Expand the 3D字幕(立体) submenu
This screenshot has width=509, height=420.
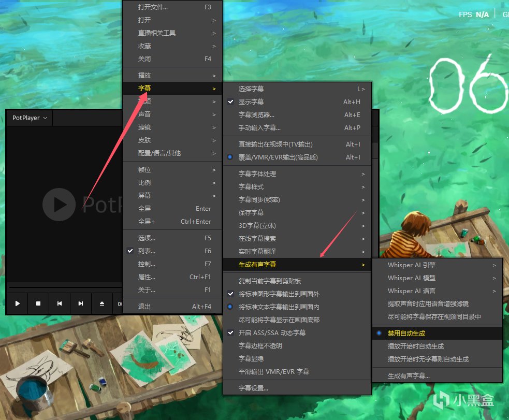(x=297, y=226)
